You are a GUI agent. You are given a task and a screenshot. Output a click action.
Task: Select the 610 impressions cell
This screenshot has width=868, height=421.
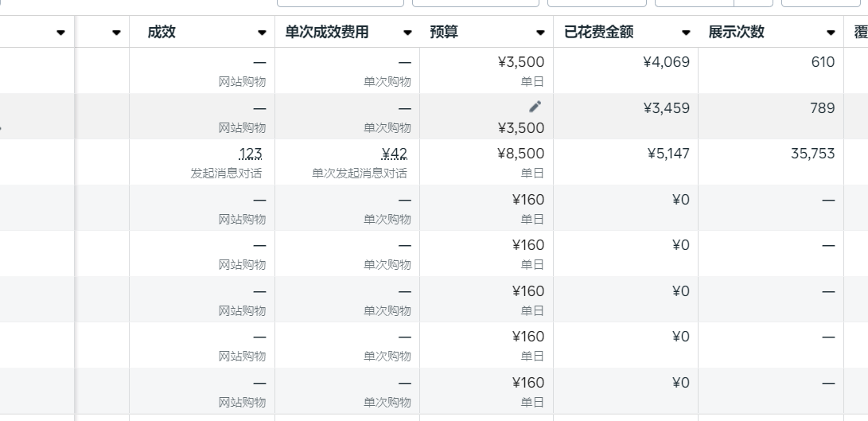point(823,62)
